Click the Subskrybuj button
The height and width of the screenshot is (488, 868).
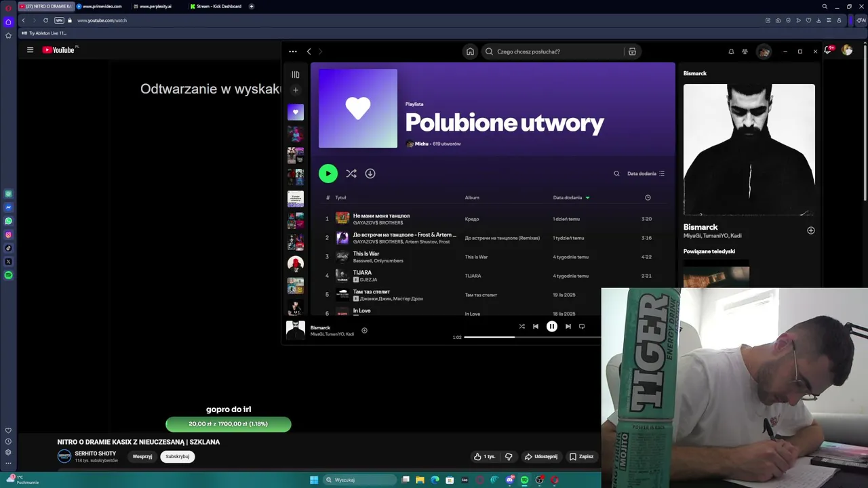[178, 457]
